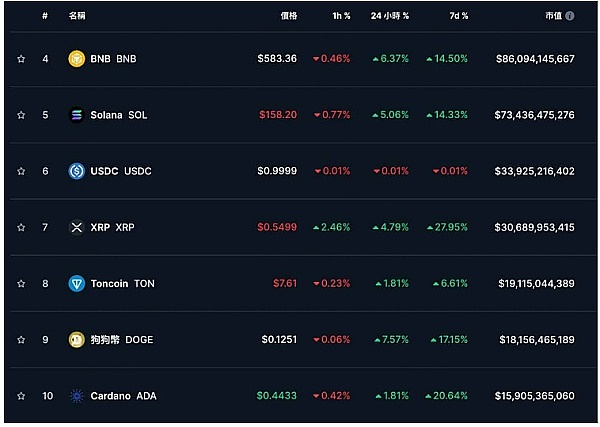The height and width of the screenshot is (427, 600).
Task: Click the USDC coin logo icon
Action: [76, 171]
